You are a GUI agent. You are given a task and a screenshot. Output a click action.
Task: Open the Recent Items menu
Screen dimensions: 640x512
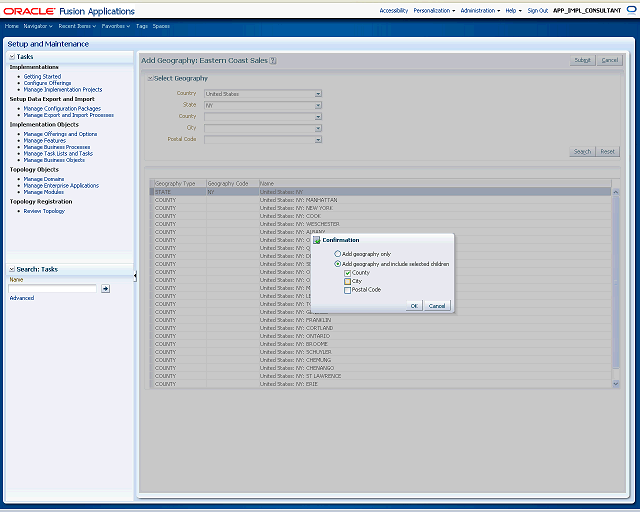coord(77,26)
